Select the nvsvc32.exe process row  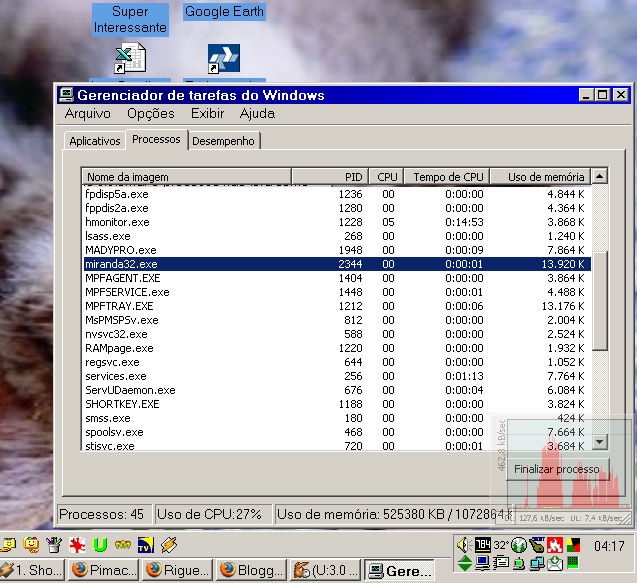point(337,334)
